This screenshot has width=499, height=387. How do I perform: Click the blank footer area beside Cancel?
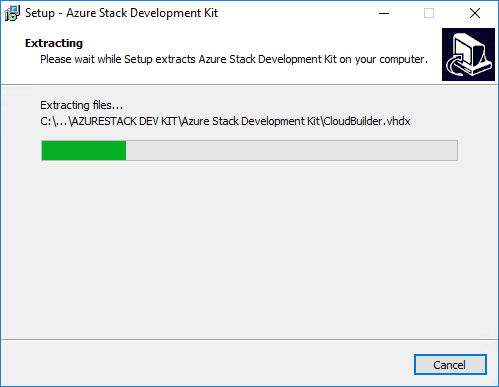pyautogui.click(x=207, y=364)
